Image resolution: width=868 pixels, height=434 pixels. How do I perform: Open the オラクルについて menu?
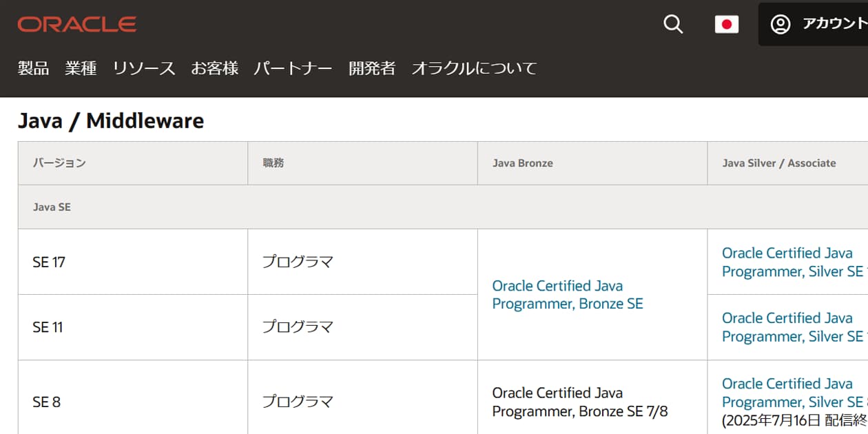tap(474, 68)
